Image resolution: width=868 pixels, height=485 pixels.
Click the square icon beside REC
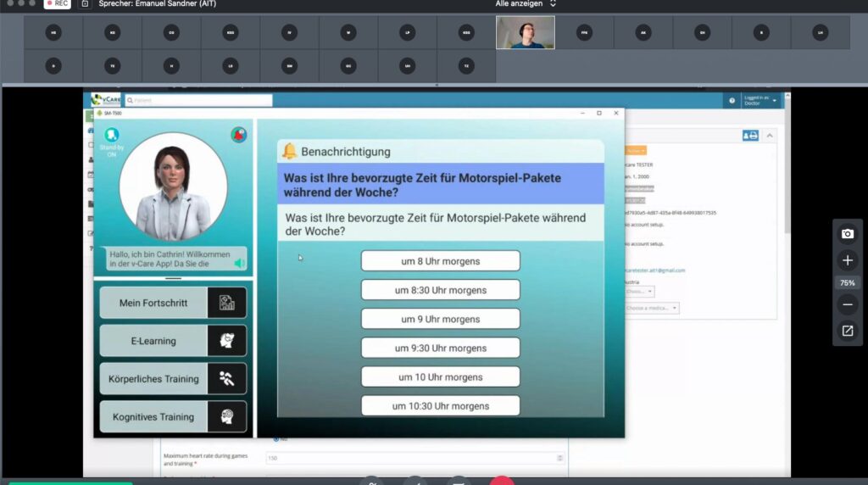85,3
